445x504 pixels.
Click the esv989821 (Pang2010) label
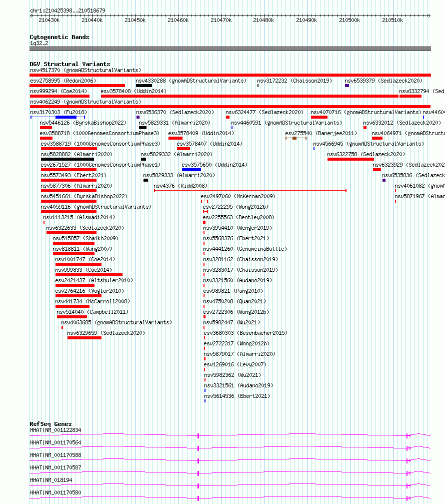[x=233, y=291]
